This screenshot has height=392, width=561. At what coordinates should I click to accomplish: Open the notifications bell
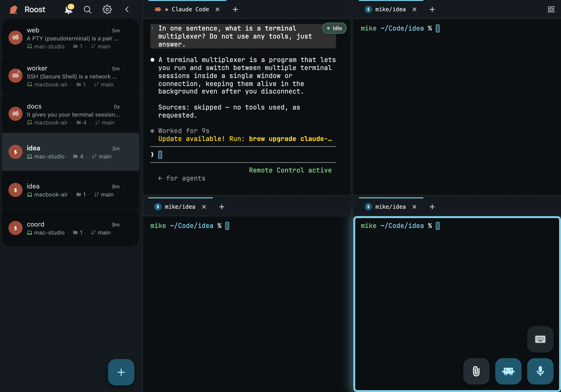pos(69,10)
